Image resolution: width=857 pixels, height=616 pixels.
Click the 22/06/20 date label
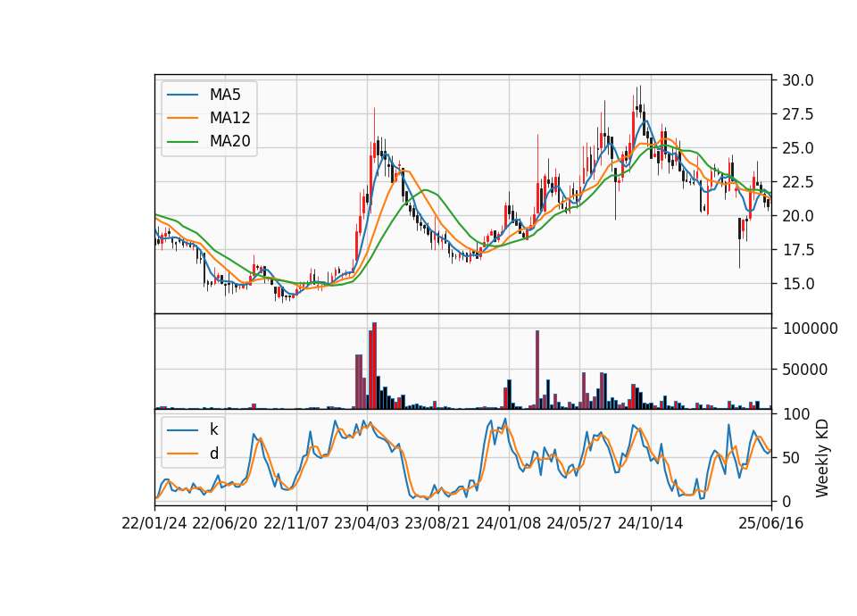225,523
